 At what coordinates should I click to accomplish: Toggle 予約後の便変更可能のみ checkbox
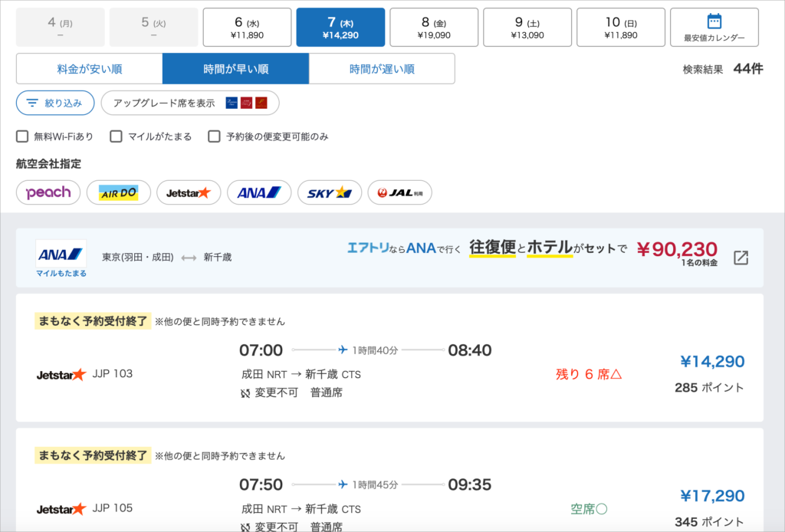[x=215, y=136]
